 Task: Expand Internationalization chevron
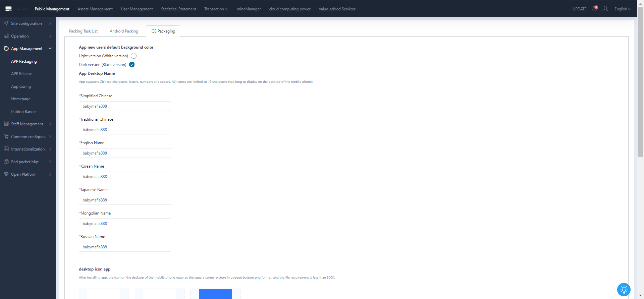[x=50, y=149]
